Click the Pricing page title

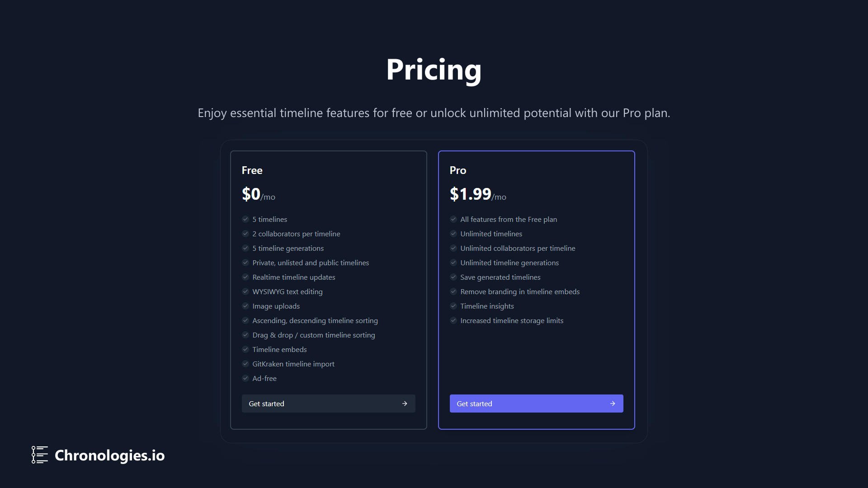pos(434,70)
